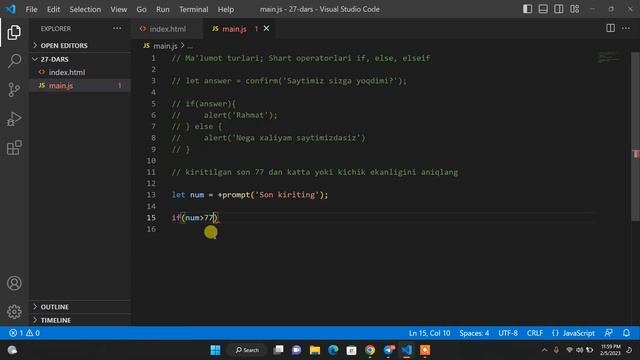Open the Source Control view
This screenshot has height=360, width=640.
coord(14,89)
